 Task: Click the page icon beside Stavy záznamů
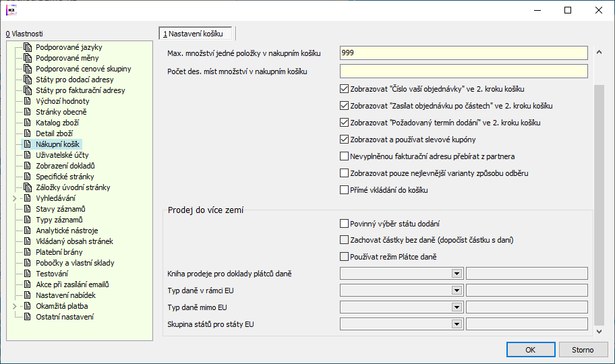28,209
